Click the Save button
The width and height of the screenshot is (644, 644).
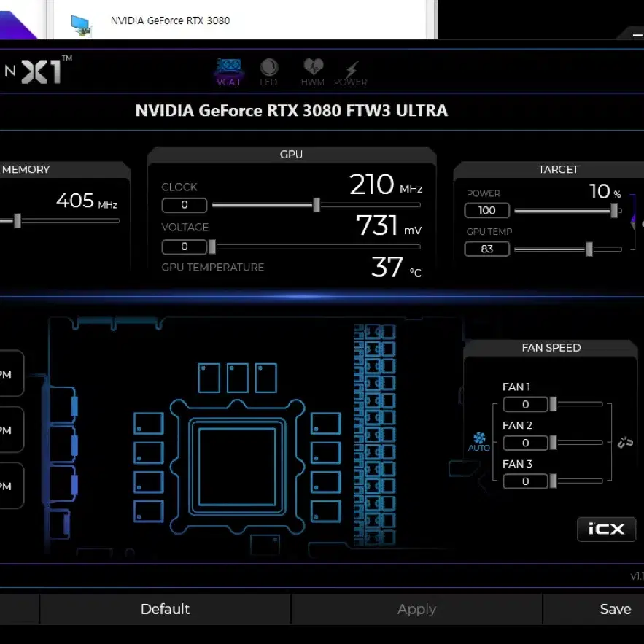point(615,609)
